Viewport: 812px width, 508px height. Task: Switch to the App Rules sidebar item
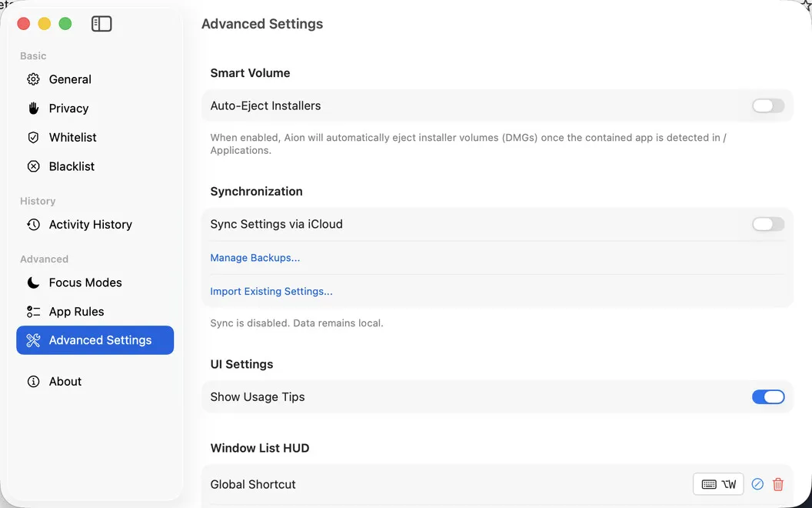(x=95, y=312)
